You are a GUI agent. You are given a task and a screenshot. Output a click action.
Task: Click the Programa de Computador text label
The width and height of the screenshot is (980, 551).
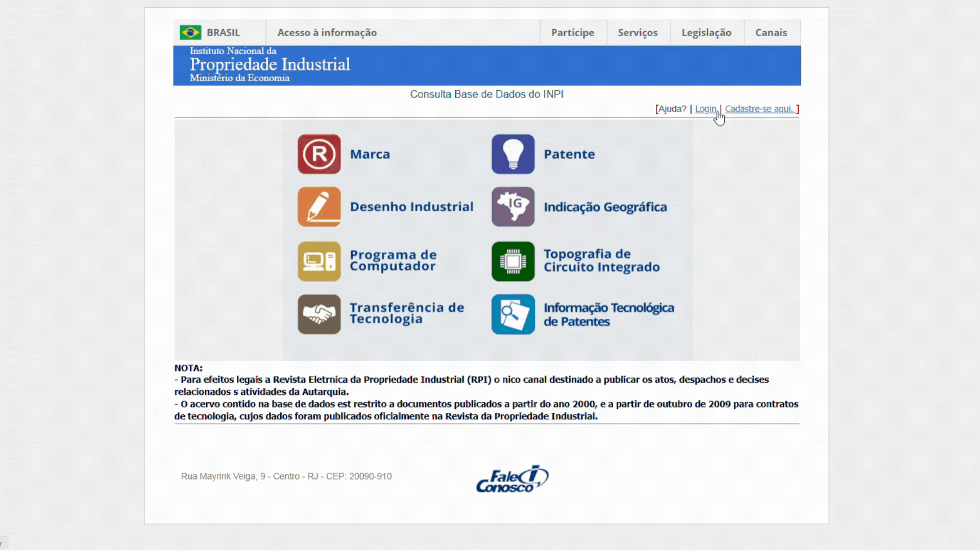[x=393, y=261]
